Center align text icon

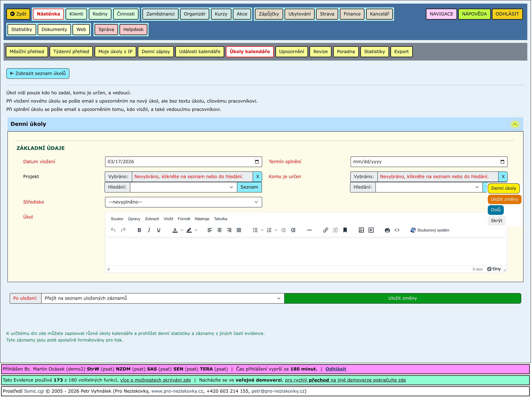point(219,230)
